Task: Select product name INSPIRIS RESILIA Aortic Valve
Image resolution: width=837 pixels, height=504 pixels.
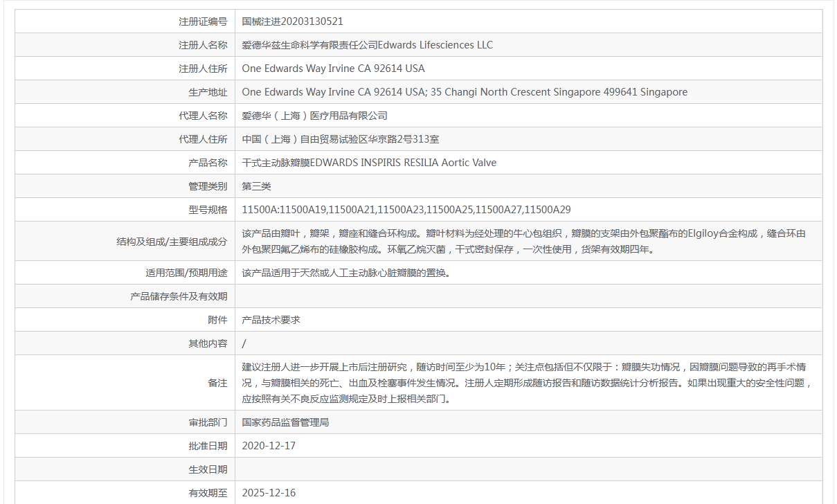Action: click(369, 163)
